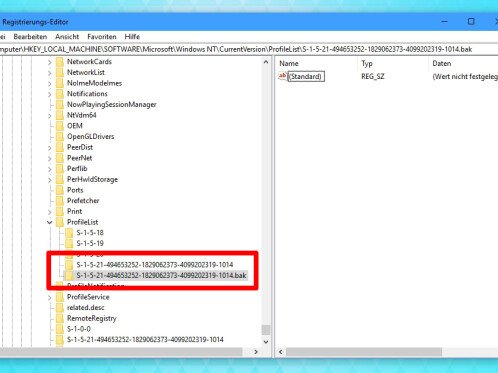Select the S-1-5-19 folder icon
The width and height of the screenshot is (498, 373).
click(69, 243)
